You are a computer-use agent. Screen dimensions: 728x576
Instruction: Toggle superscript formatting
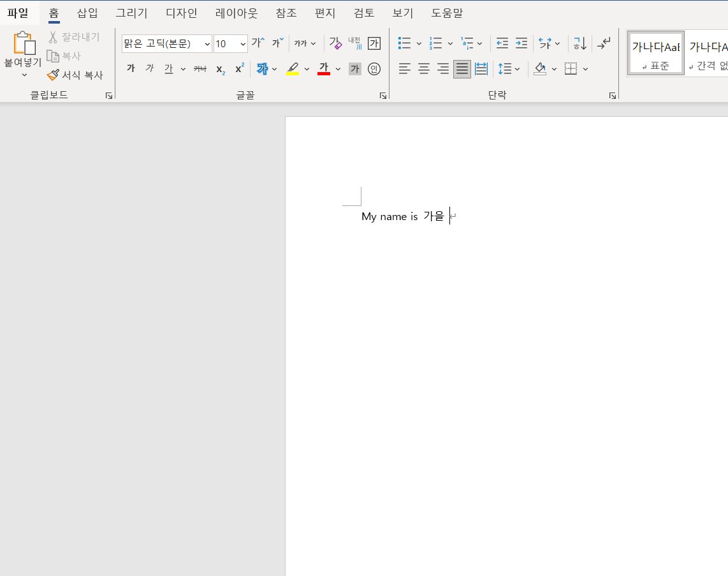point(240,68)
